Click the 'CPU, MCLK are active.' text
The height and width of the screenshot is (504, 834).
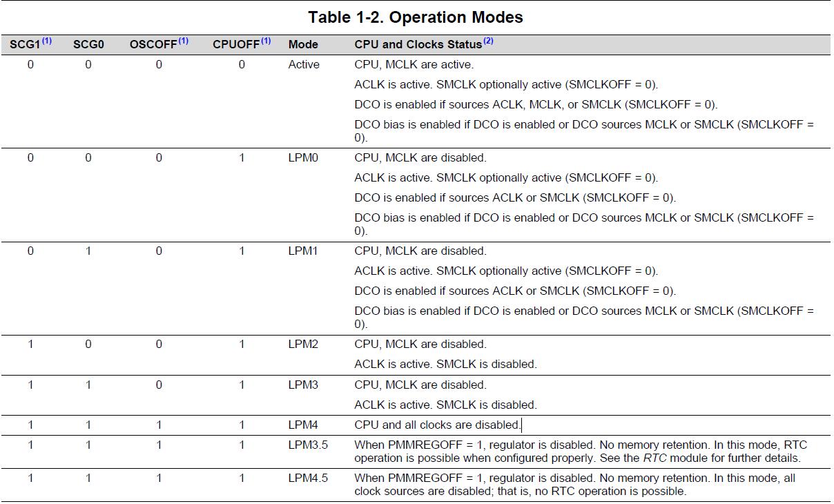[414, 64]
